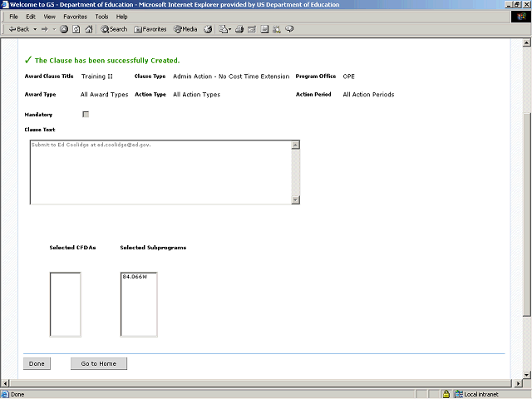The width and height of the screenshot is (532, 399).
Task: Click the Back toolbar button
Action: coord(19,29)
